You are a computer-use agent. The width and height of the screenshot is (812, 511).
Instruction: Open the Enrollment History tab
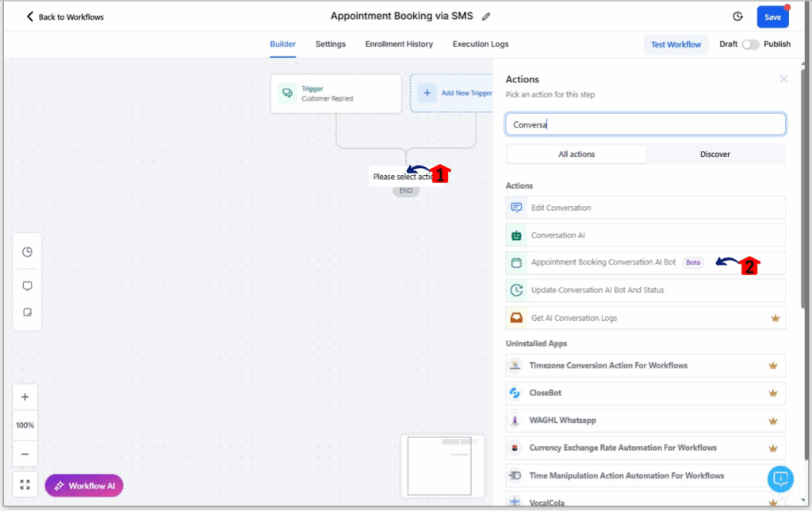pyautogui.click(x=399, y=44)
